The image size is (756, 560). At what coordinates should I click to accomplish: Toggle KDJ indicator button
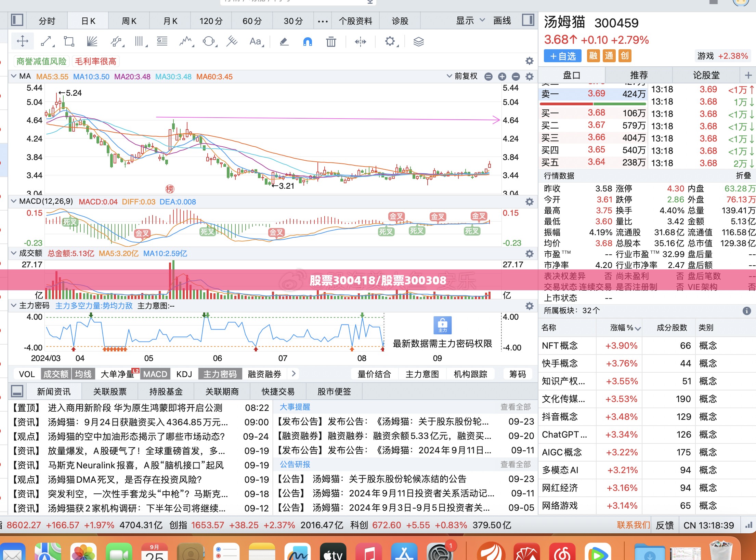184,374
